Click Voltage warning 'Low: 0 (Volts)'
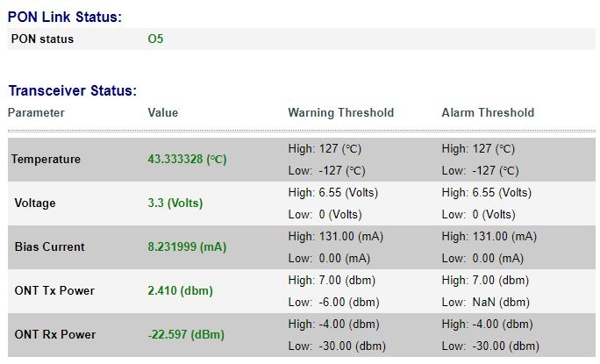This screenshot has width=600, height=364. click(325, 214)
